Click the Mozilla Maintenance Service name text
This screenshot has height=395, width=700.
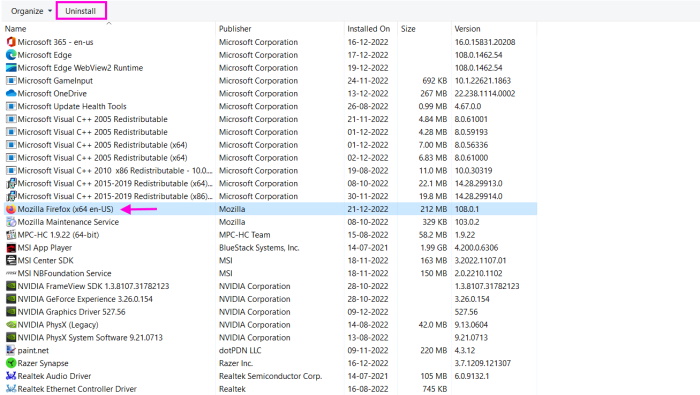[x=68, y=222]
